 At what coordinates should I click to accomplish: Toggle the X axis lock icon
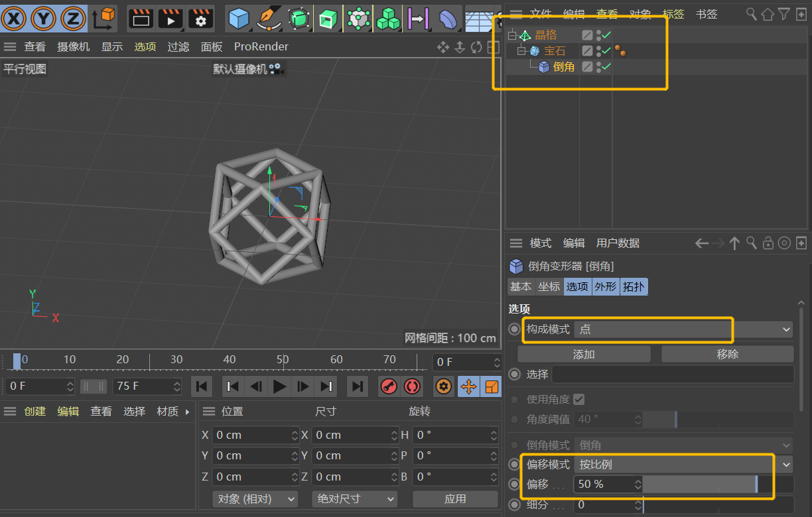(14, 19)
